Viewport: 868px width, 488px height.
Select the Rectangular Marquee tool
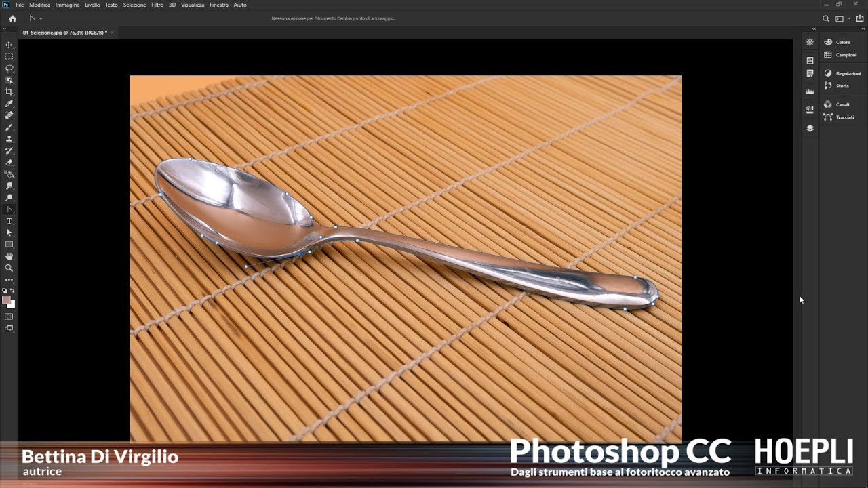(9, 56)
